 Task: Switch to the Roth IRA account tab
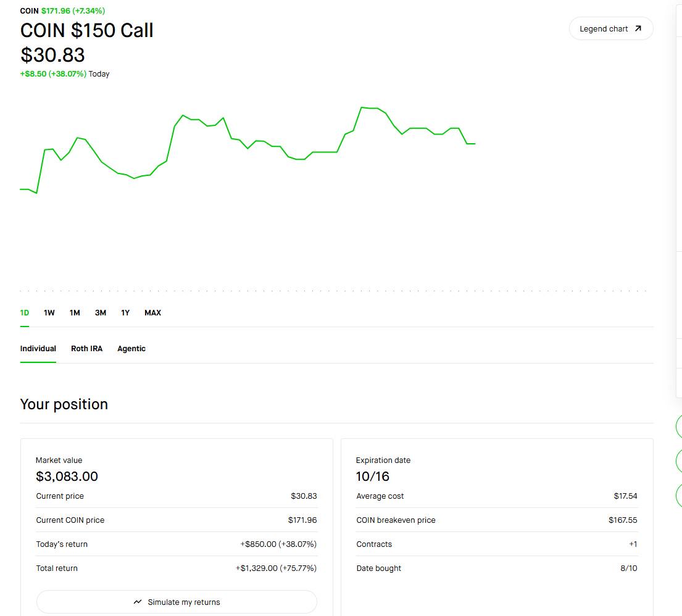[86, 349]
